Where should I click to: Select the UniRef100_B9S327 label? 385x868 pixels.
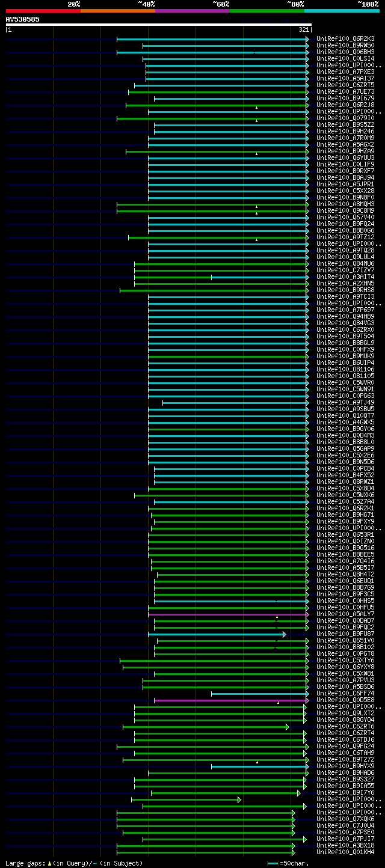pyautogui.click(x=345, y=780)
